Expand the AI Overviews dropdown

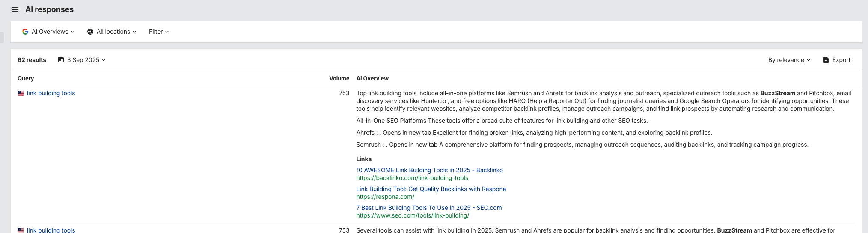(49, 32)
